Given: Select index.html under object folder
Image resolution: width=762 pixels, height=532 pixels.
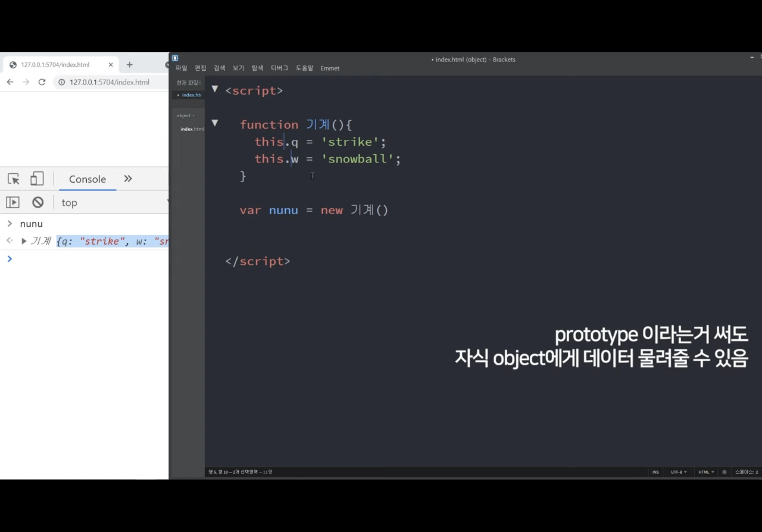Looking at the screenshot, I should [x=192, y=129].
